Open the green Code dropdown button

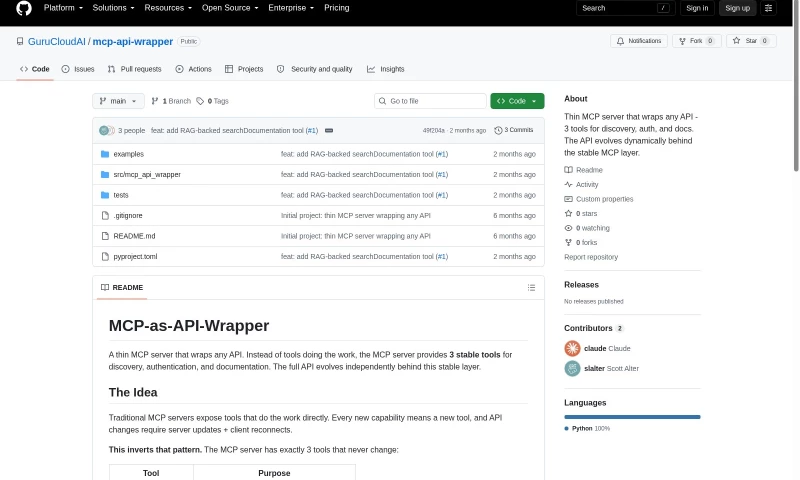click(x=517, y=101)
